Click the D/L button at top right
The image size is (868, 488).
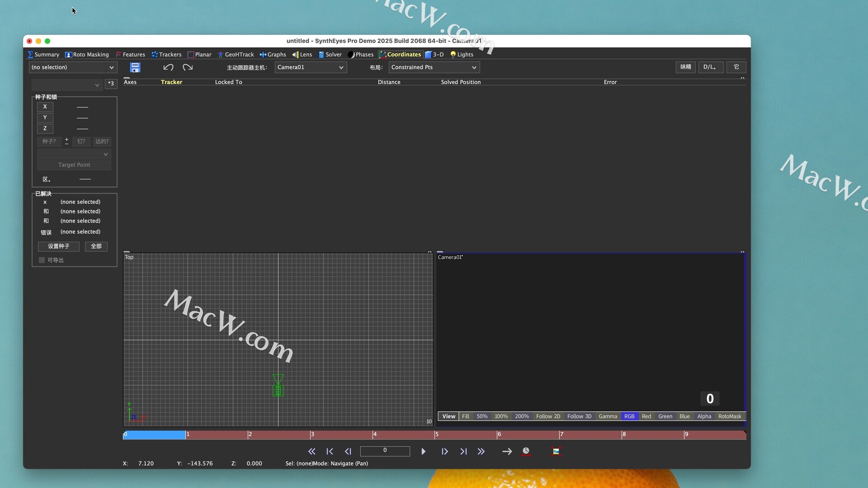pyautogui.click(x=710, y=67)
